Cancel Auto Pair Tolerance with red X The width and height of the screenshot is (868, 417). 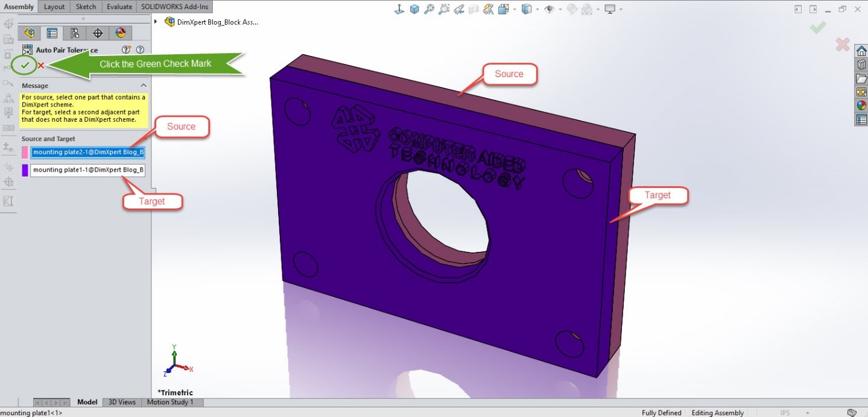point(41,65)
